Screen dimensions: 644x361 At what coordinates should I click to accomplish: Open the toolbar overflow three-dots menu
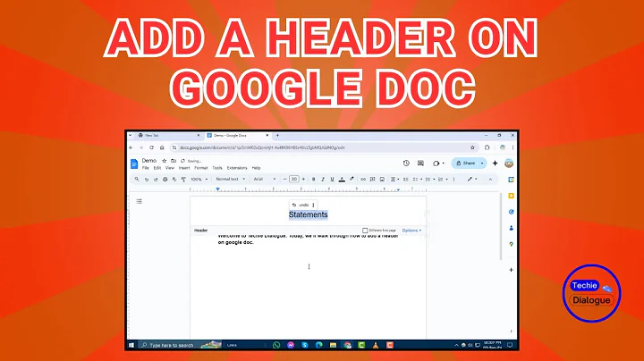[453, 180]
